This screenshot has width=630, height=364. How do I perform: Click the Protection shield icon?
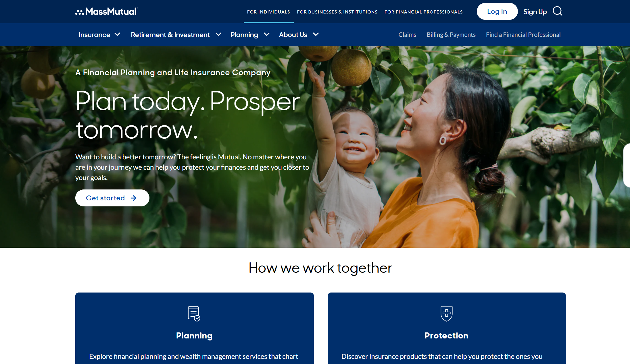coord(446,313)
